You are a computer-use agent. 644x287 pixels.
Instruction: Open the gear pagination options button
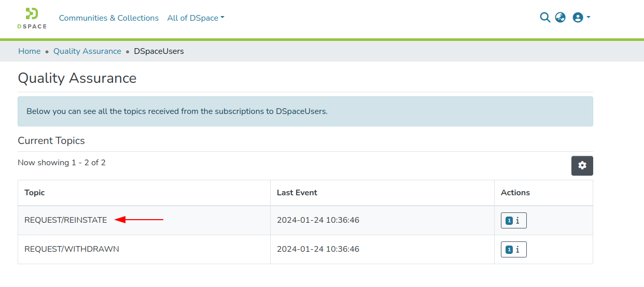pyautogui.click(x=582, y=166)
